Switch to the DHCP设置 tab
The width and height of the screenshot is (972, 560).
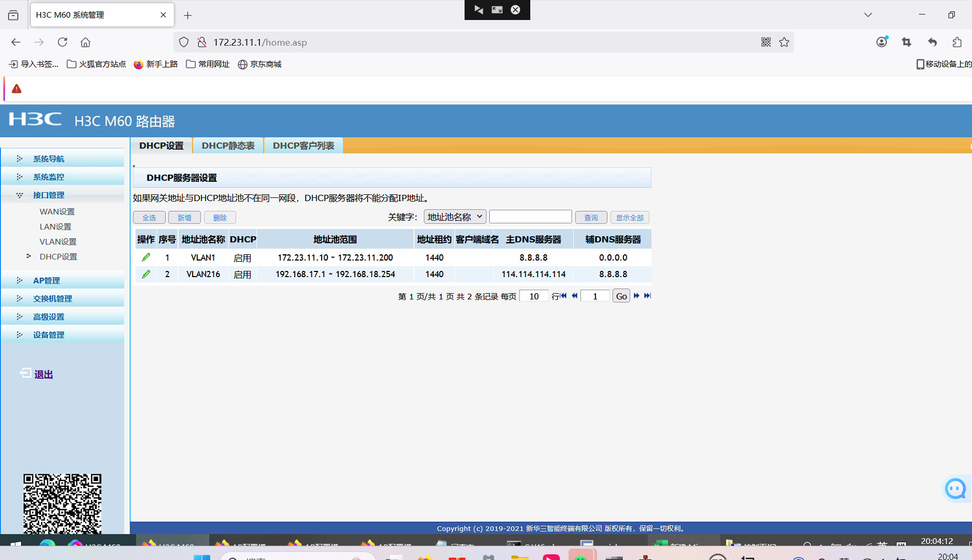point(162,146)
